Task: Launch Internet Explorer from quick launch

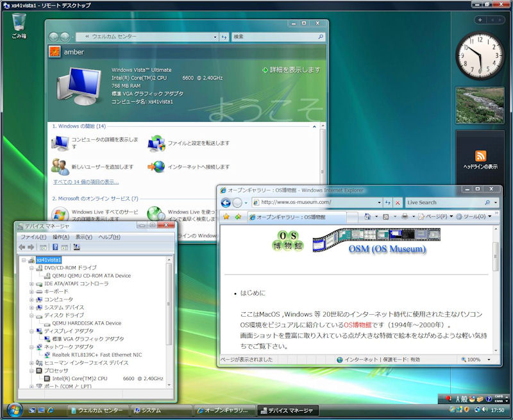Action: pyautogui.click(x=51, y=410)
